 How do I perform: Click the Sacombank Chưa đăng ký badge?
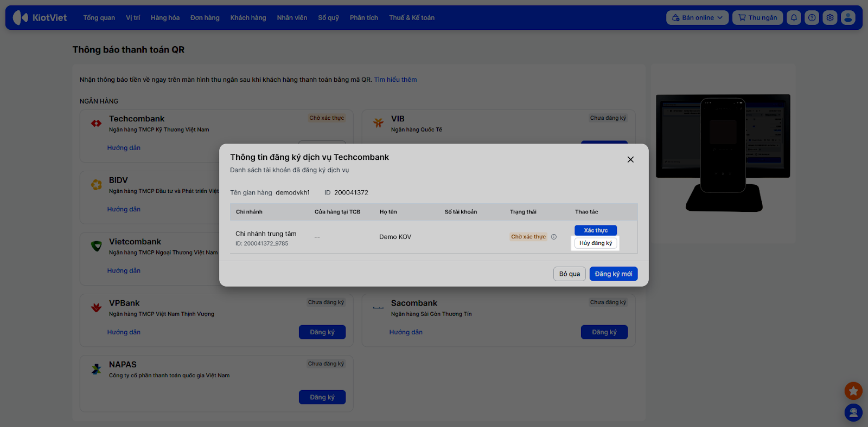point(608,302)
